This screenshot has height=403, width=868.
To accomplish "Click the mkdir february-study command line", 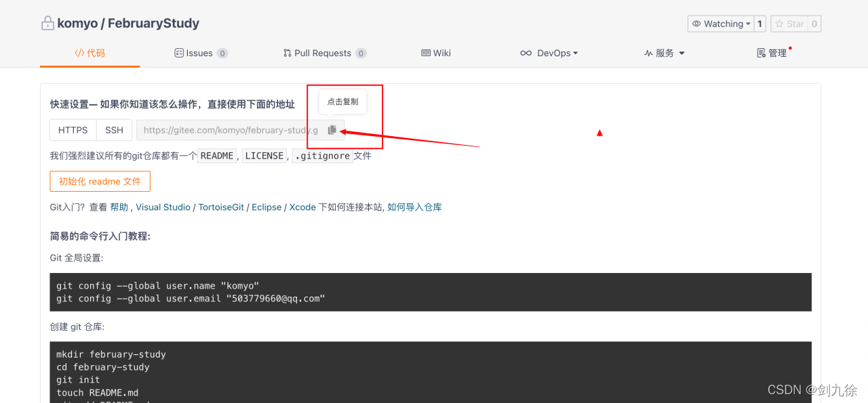I will [111, 354].
